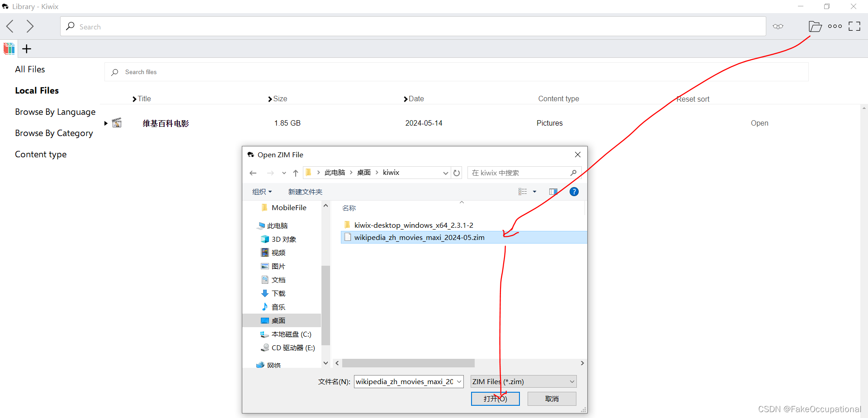
Task: Go back with Kiwix back arrow
Action: pos(10,26)
